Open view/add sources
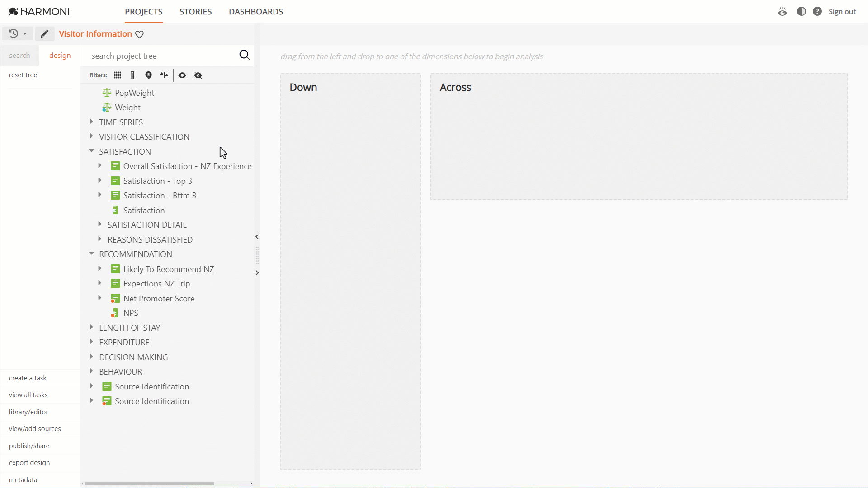868x488 pixels. [35, 429]
